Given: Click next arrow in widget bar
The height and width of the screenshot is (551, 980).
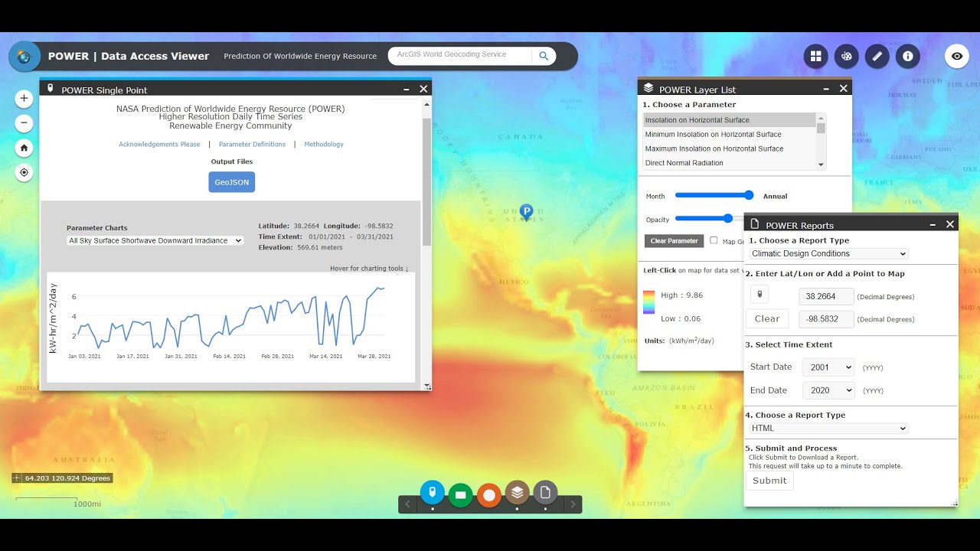Looking at the screenshot, I should point(573,504).
